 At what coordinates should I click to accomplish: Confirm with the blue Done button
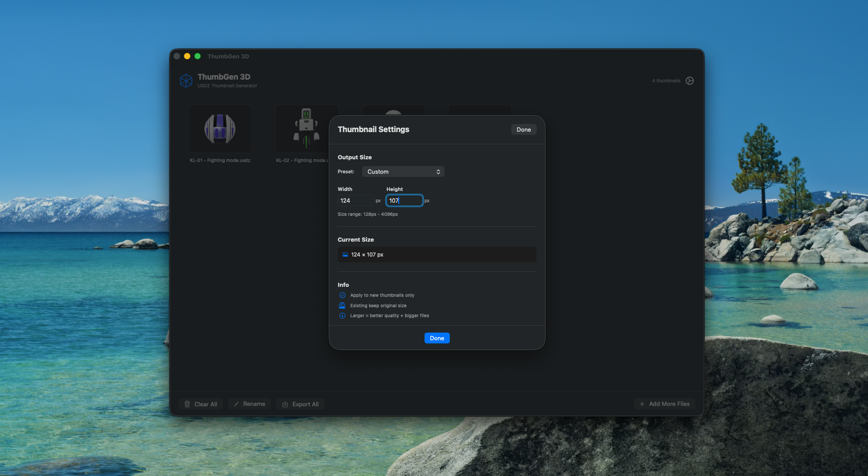[437, 338]
